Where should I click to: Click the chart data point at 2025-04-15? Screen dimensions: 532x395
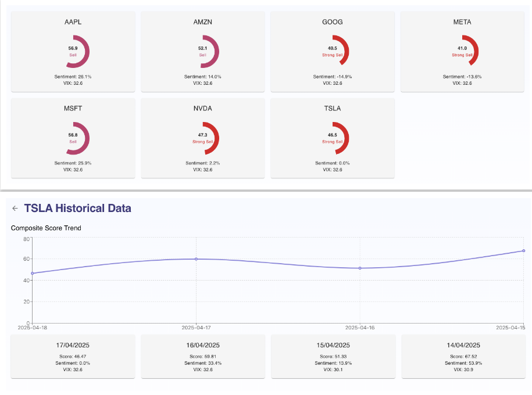point(523,251)
